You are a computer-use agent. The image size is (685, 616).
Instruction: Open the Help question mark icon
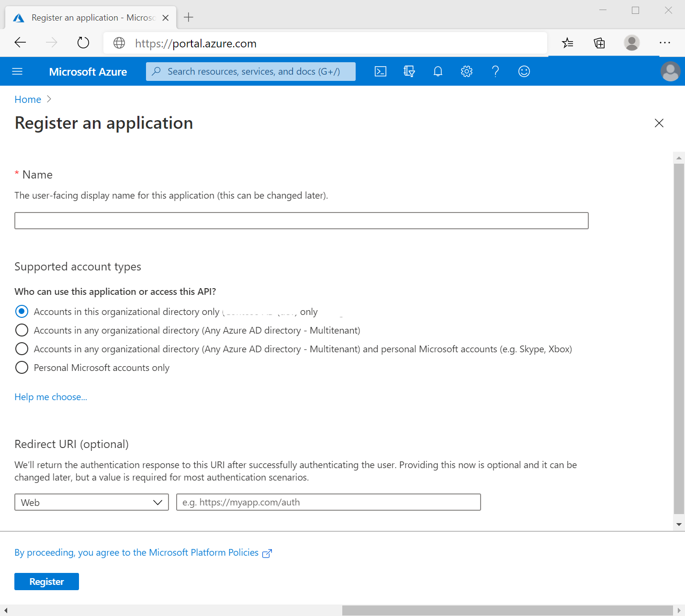[x=495, y=71]
